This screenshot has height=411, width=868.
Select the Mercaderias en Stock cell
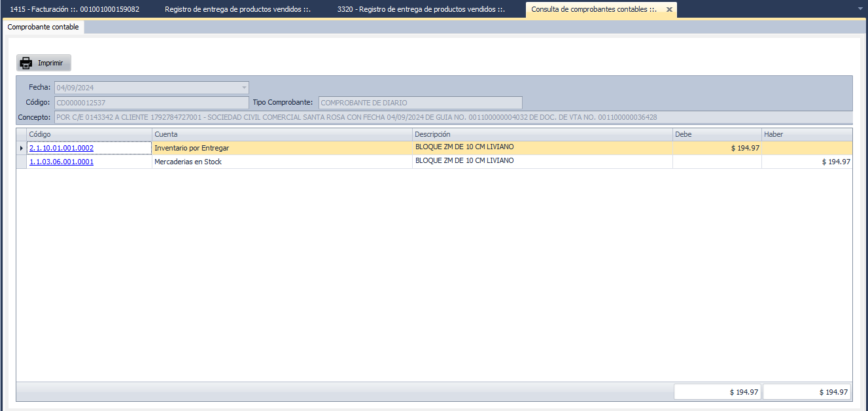[281, 162]
